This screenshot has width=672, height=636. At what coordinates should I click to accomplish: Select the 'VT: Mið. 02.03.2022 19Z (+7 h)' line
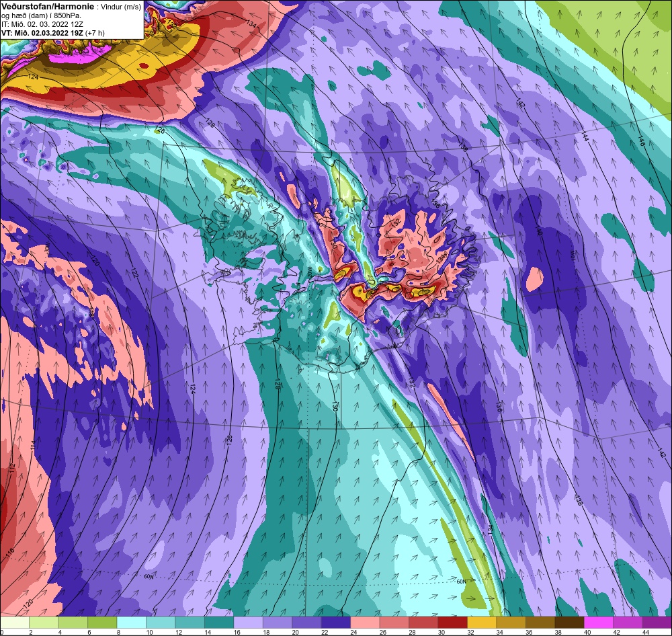pyautogui.click(x=52, y=32)
